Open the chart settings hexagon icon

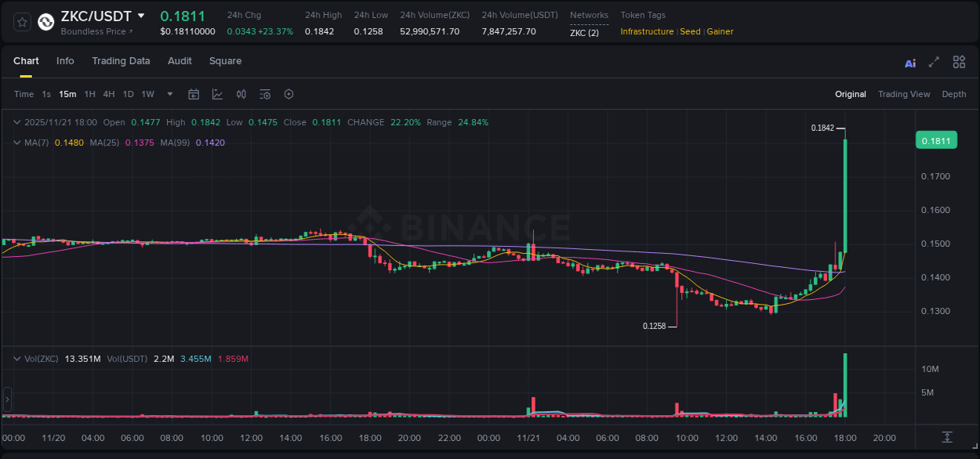coord(289,94)
